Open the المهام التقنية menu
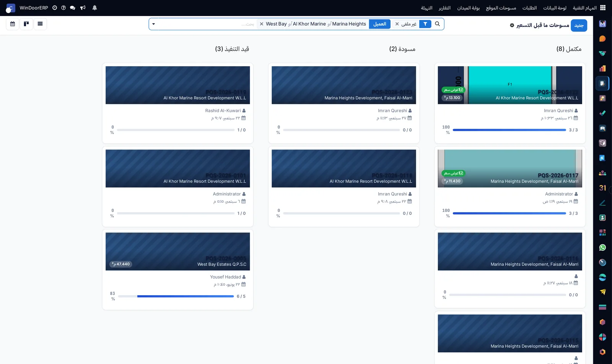This screenshot has height=364, width=612. (x=584, y=8)
